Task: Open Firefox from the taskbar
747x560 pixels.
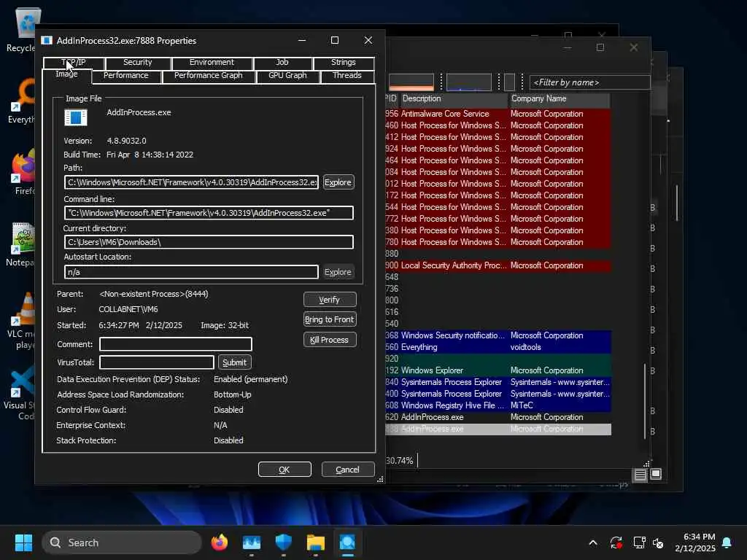Action: tap(219, 542)
